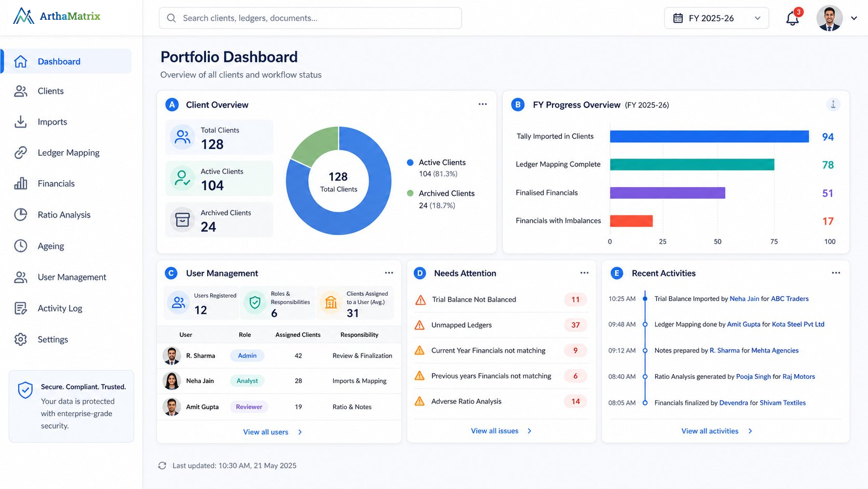Click the Shivam Textiles link
This screenshot has width=868, height=489.
(x=783, y=403)
